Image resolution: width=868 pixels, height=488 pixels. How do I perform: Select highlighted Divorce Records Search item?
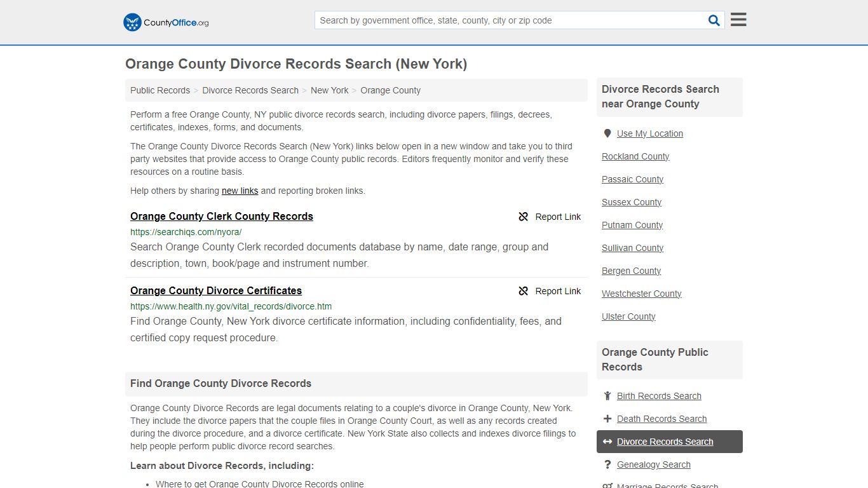click(x=670, y=442)
